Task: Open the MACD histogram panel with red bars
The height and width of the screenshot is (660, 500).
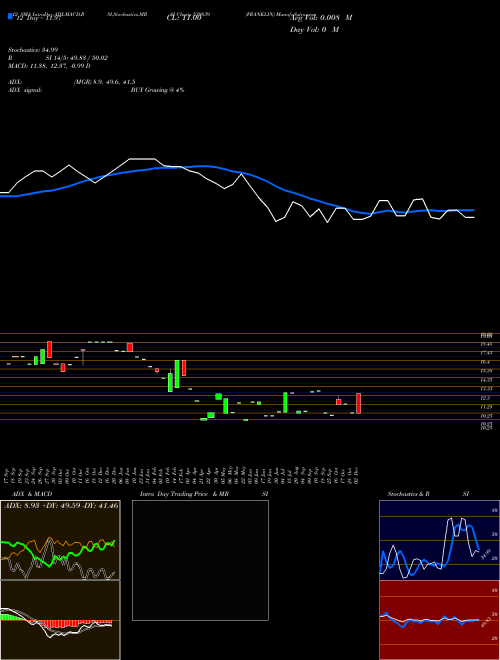Action: point(60,620)
